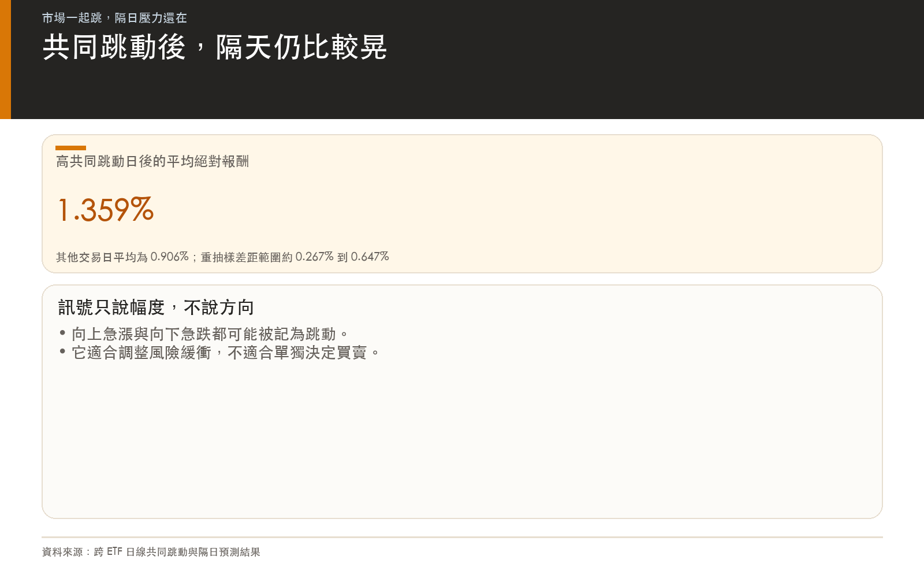Select the footer source line 資料來源：跨 ETF 日線共同跳動與隔日預測結果

click(151, 552)
